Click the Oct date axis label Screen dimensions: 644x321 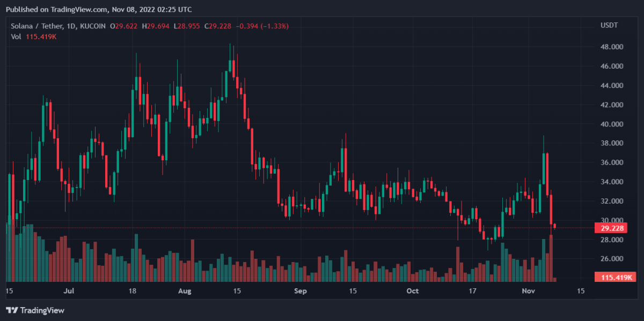point(413,291)
